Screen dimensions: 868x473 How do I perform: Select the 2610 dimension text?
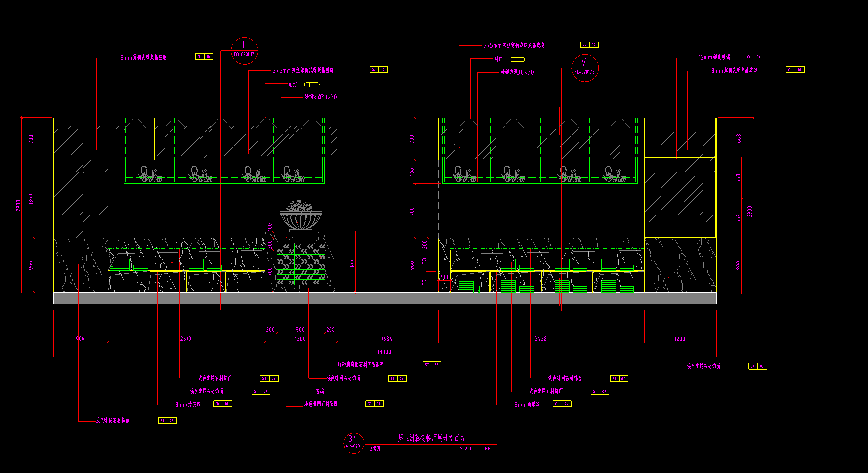coord(185,339)
